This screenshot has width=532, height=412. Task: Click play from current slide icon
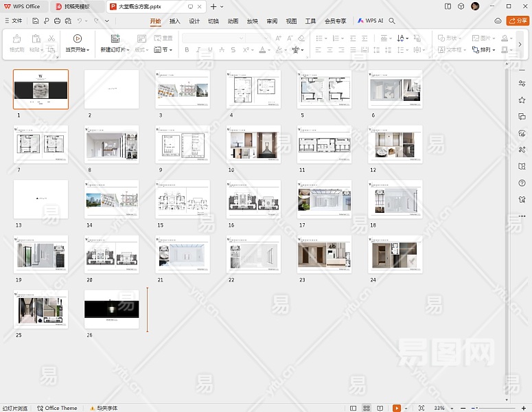tap(77, 38)
